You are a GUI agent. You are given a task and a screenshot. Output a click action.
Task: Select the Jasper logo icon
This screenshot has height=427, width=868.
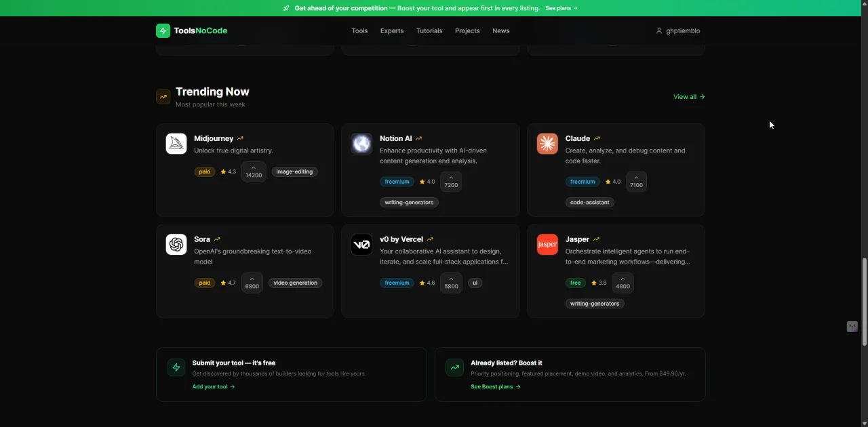coord(547,244)
